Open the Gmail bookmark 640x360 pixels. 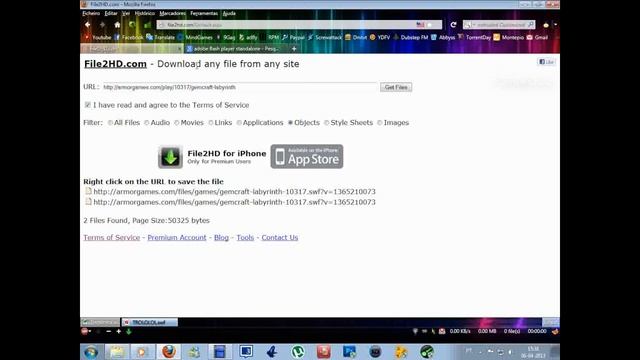(x=537, y=38)
